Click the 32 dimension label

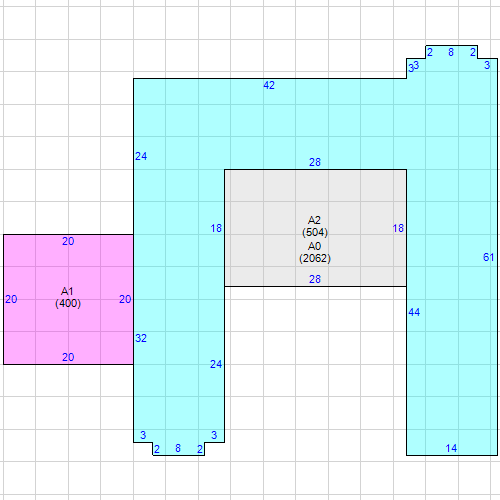click(141, 338)
